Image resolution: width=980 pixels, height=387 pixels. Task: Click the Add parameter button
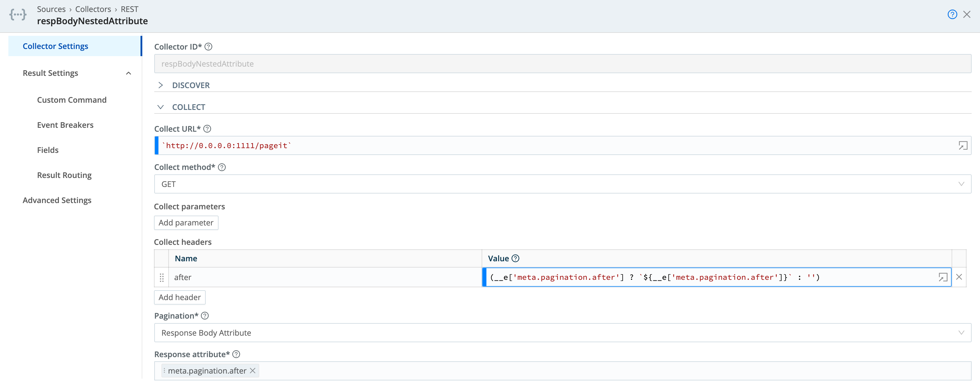click(186, 223)
